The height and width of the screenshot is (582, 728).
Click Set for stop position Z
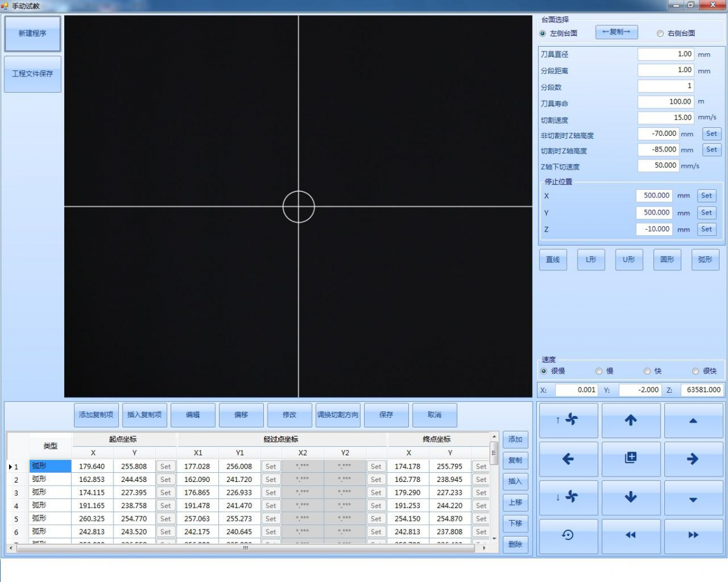707,229
